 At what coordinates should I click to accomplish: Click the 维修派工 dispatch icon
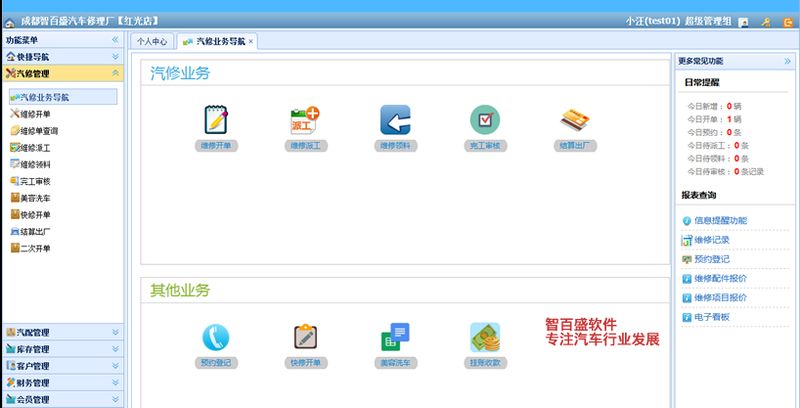point(305,120)
